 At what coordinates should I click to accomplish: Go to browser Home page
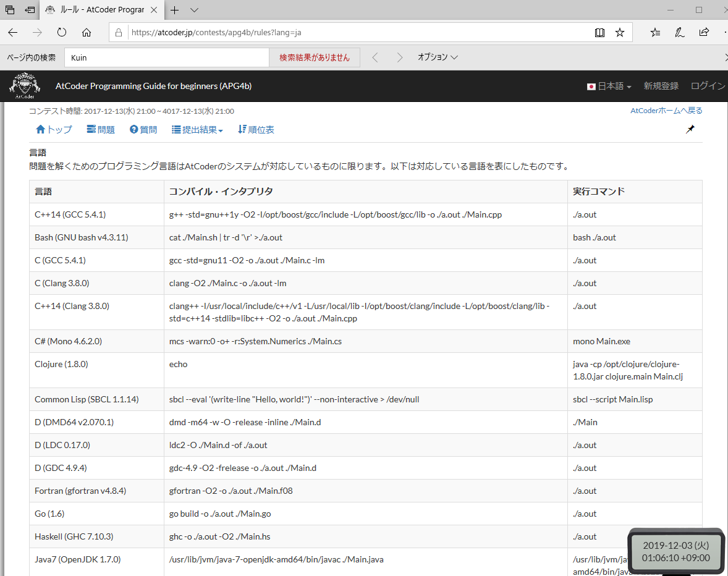tap(87, 33)
